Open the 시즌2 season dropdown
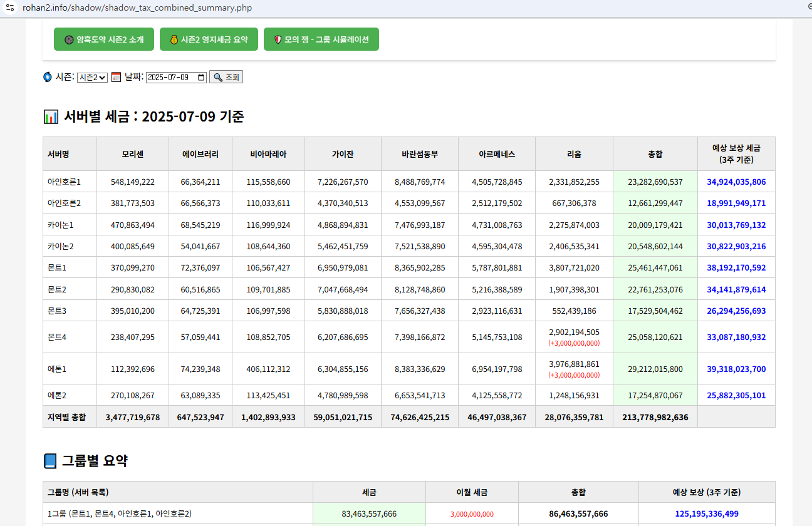 point(92,77)
